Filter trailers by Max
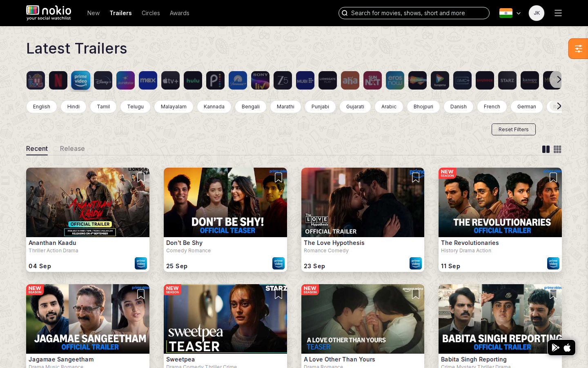Viewport: 588px width, 368px height. point(148,81)
